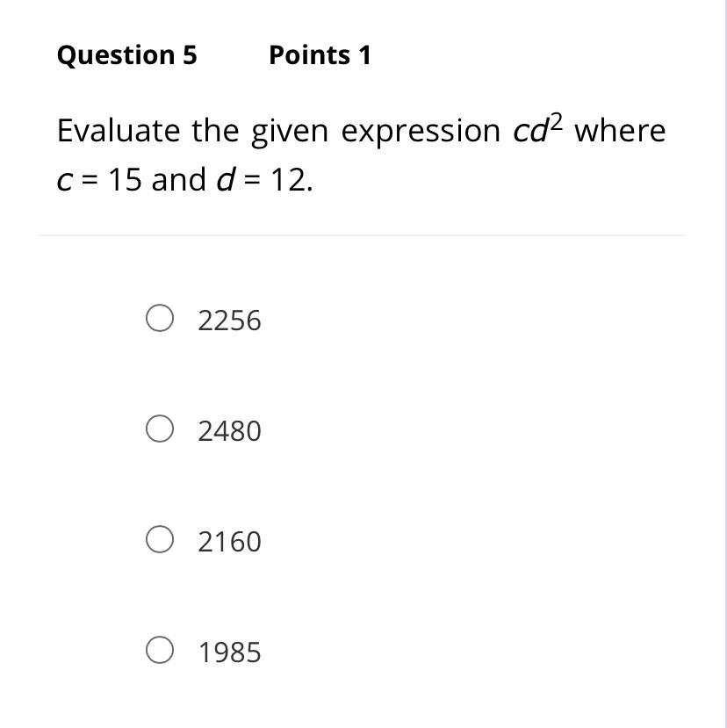Click the Points 1 label
727x728 pixels.
(x=320, y=55)
